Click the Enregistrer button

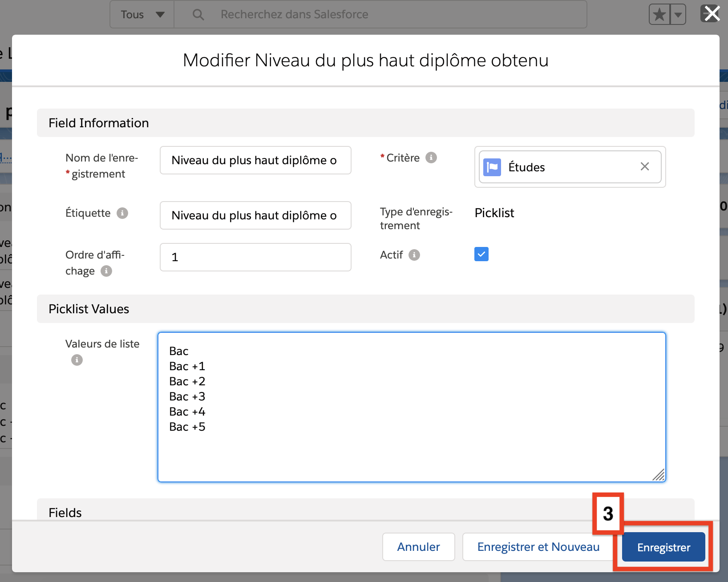(663, 547)
